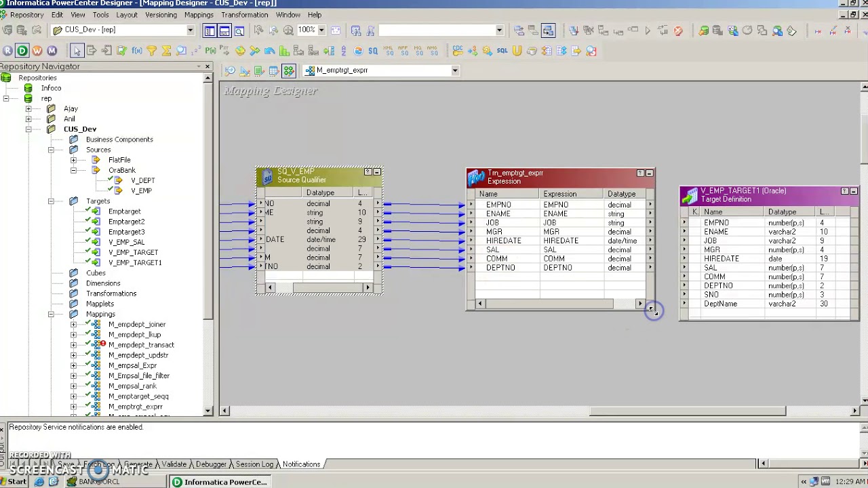Pick the Source Qualifier SQ icon
This screenshot has height=488, width=868.
tap(373, 51)
